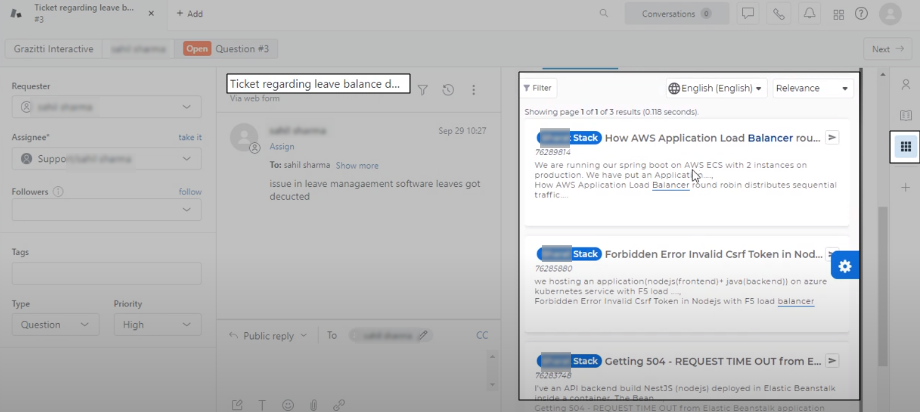Open the chat bubble icon
Viewport: 920px width, 412px height.
point(748,13)
